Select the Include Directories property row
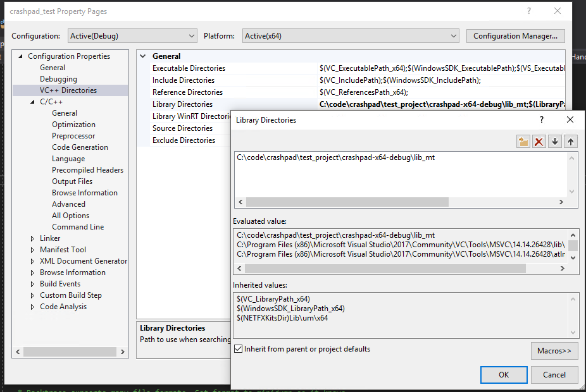Screen dimensions: 586x392 click(184, 80)
